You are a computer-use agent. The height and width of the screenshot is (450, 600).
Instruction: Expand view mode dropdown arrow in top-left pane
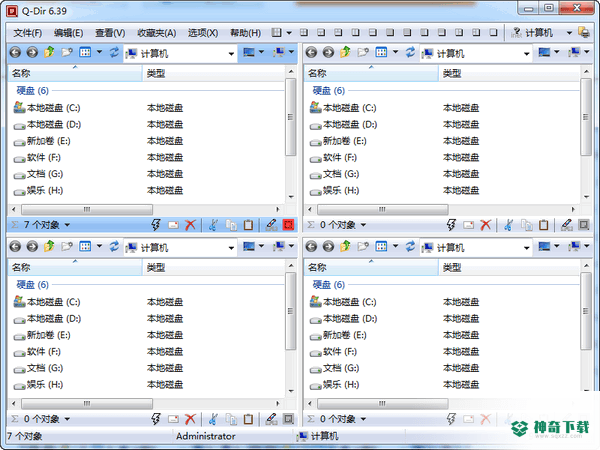click(99, 52)
